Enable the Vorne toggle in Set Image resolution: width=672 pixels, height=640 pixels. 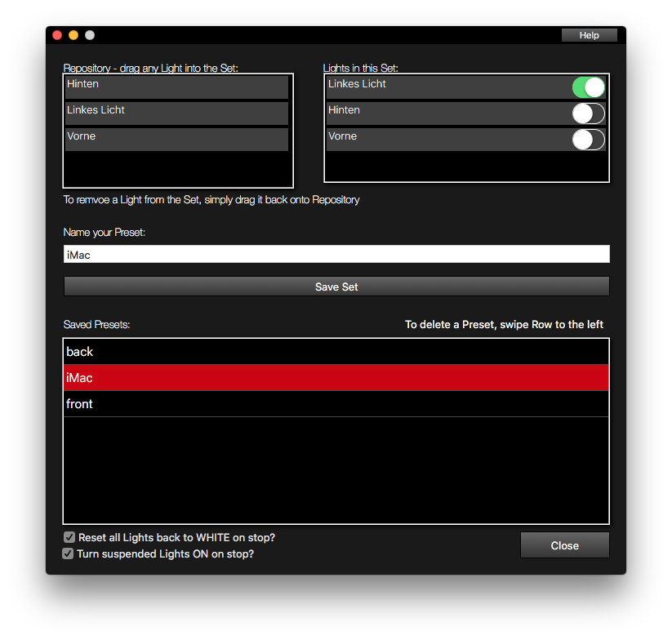[x=589, y=140]
